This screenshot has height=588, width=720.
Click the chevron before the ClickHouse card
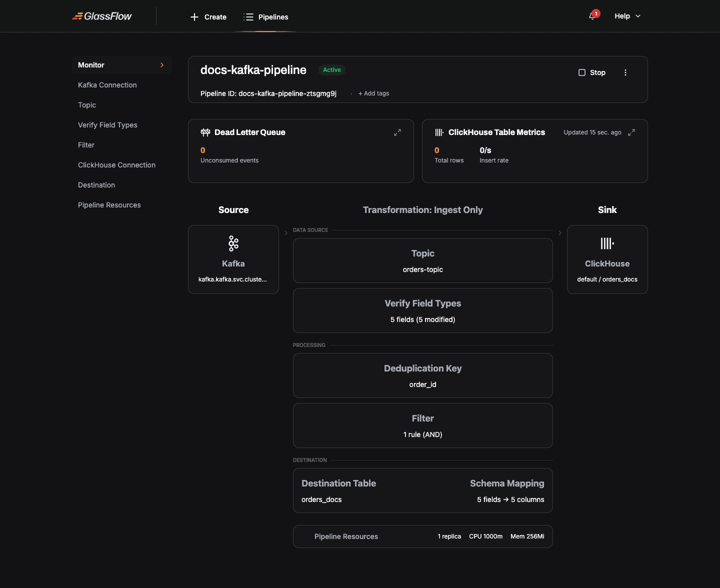tap(560, 233)
